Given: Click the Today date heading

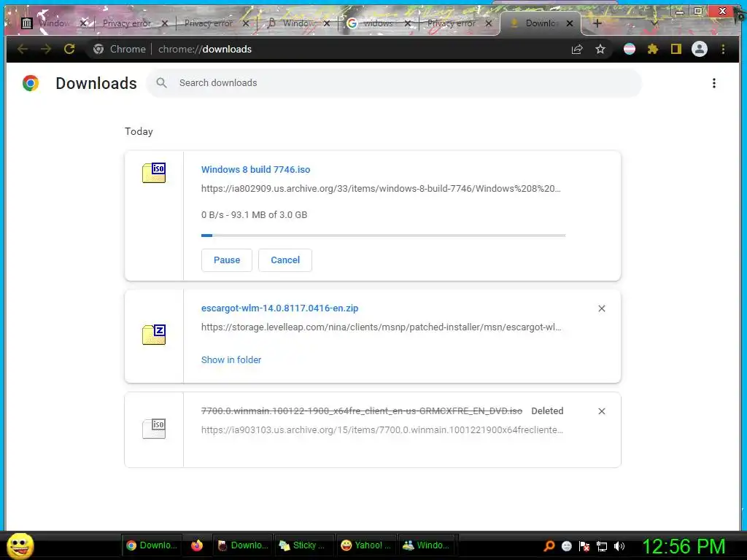Looking at the screenshot, I should pos(139,131).
